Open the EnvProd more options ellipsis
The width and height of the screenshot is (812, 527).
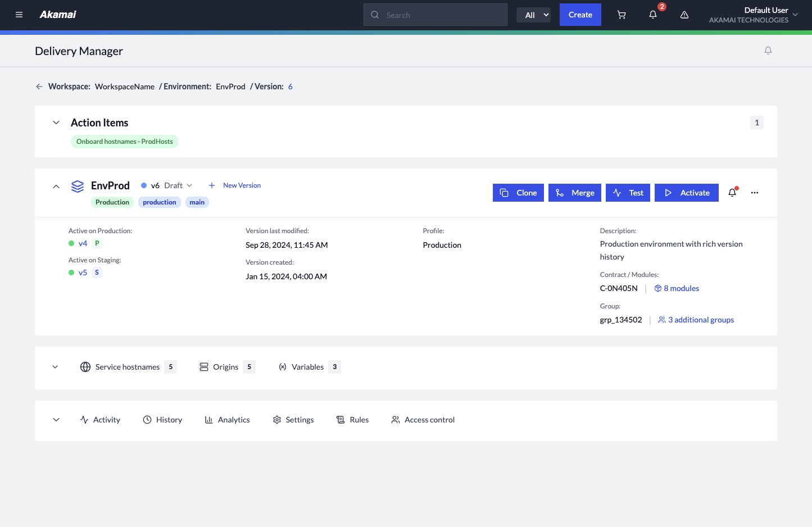[x=755, y=193]
